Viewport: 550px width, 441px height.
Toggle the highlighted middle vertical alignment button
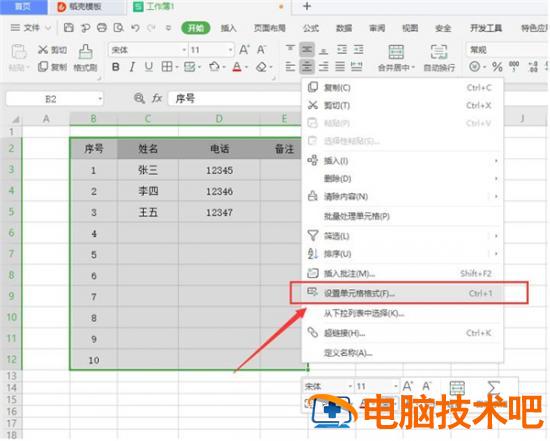pos(307,50)
